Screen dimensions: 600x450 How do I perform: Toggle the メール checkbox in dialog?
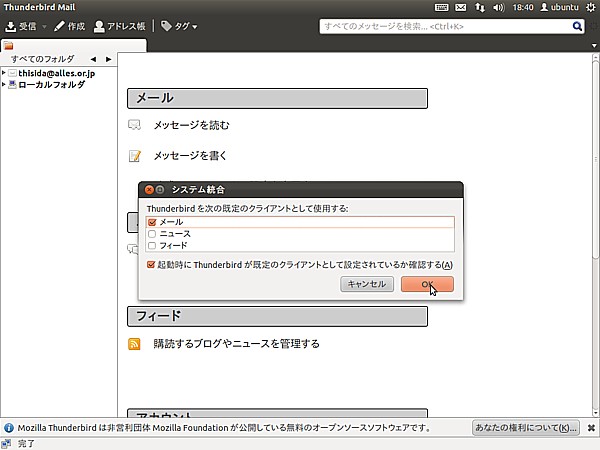152,222
